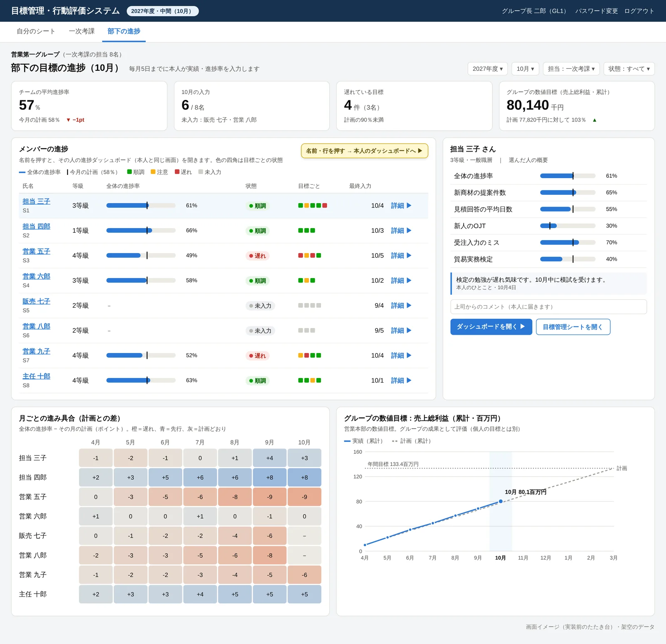Viewport: 666px width, 644px height.
Task: Switch to the 自分のシート tab
Action: 36,31
